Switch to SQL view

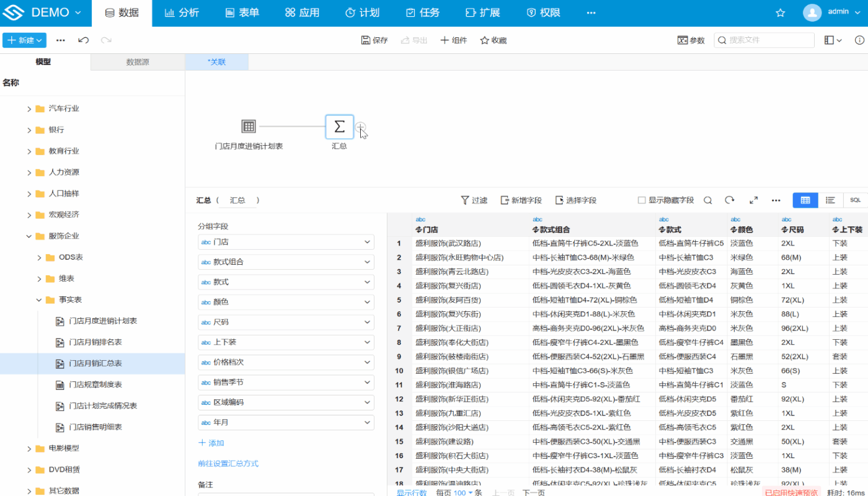click(855, 200)
